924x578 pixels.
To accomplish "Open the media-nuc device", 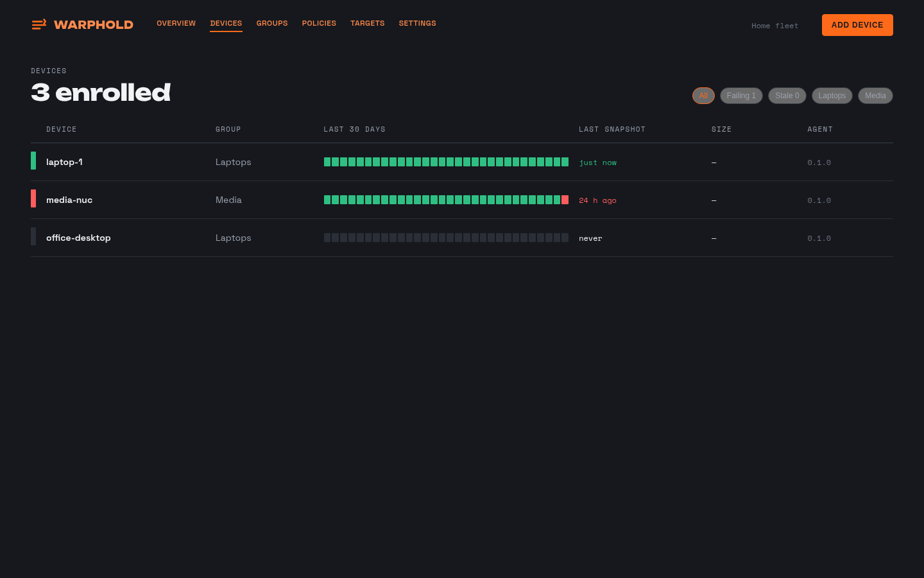I will point(462,200).
